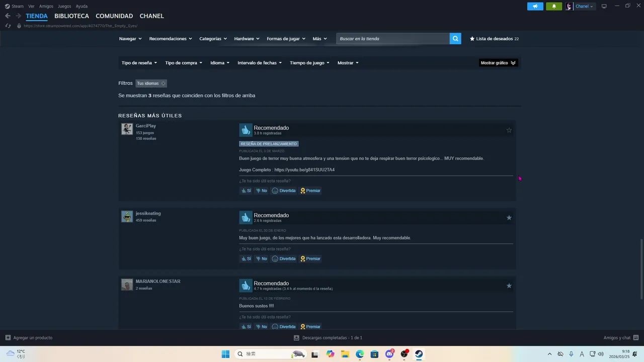Viewport: 644px width, 362px height.
Task: Vote 'No' on MARIANOLONESTAR's review
Action: tap(261, 327)
